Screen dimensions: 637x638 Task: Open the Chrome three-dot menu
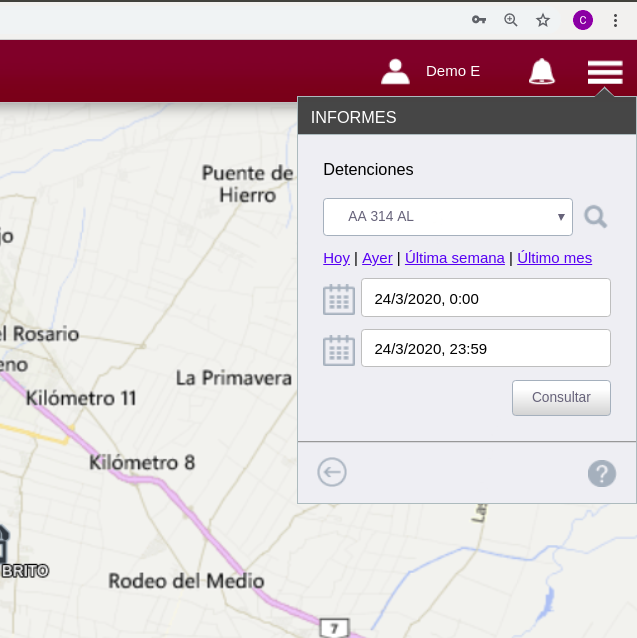point(615,20)
